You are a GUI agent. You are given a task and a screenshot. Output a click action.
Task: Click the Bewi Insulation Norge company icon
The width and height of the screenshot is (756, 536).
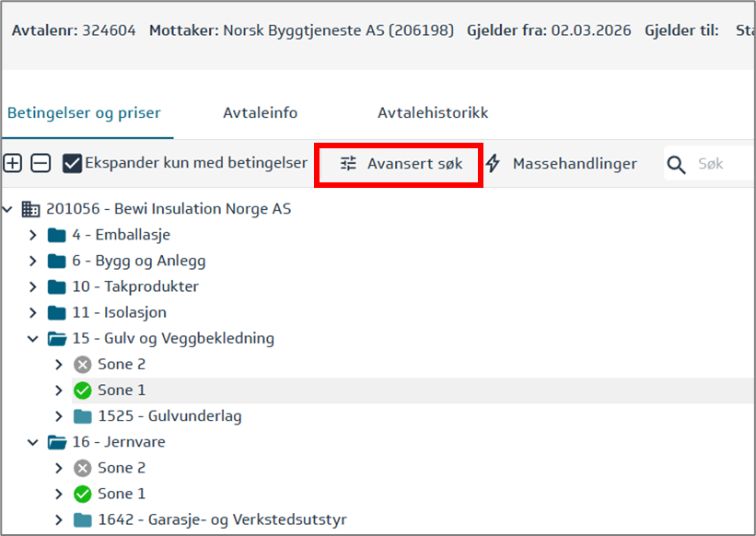(31, 209)
